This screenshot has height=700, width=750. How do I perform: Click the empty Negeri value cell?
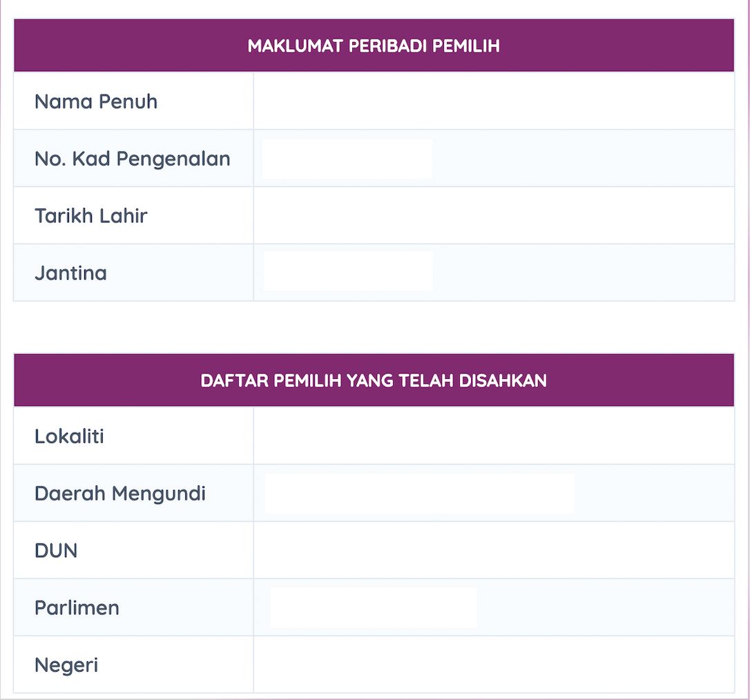click(x=493, y=665)
